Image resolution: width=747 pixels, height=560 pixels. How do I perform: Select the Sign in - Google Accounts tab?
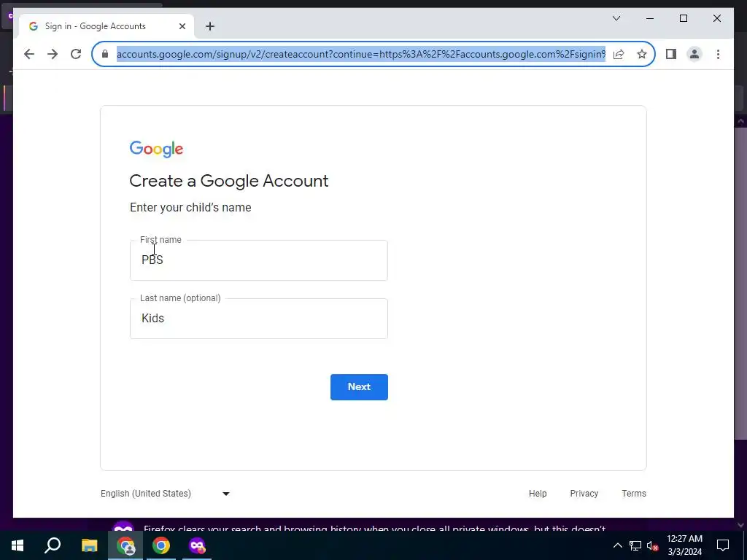[106, 26]
